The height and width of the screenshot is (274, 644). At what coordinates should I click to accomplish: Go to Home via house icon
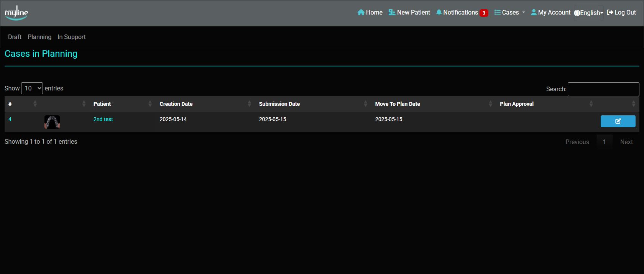[x=361, y=13]
